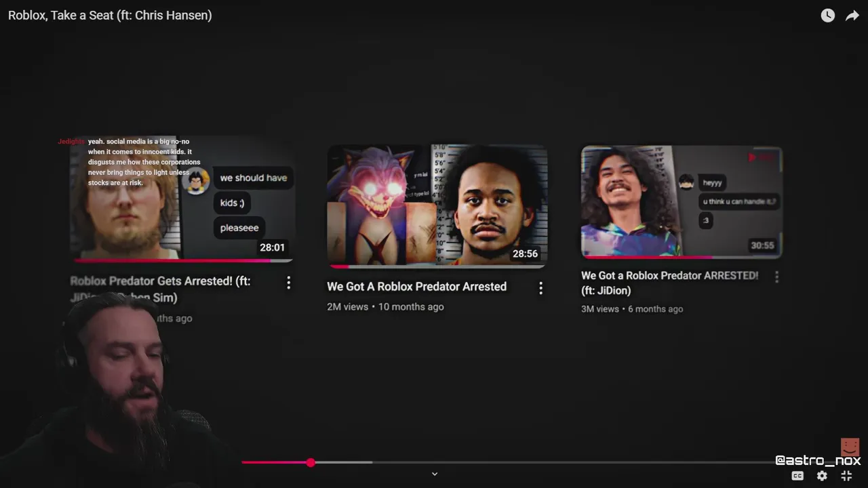Open options for We Got A Roblox Predator Arrested

coord(540,288)
